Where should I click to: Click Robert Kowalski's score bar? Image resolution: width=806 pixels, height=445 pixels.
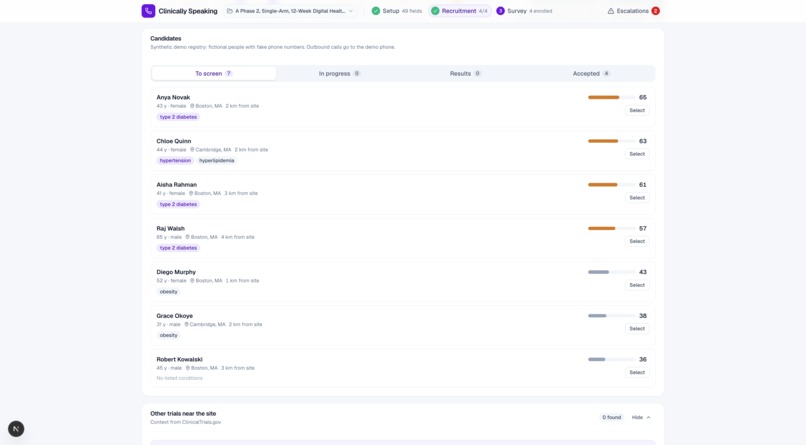pyautogui.click(x=611, y=359)
